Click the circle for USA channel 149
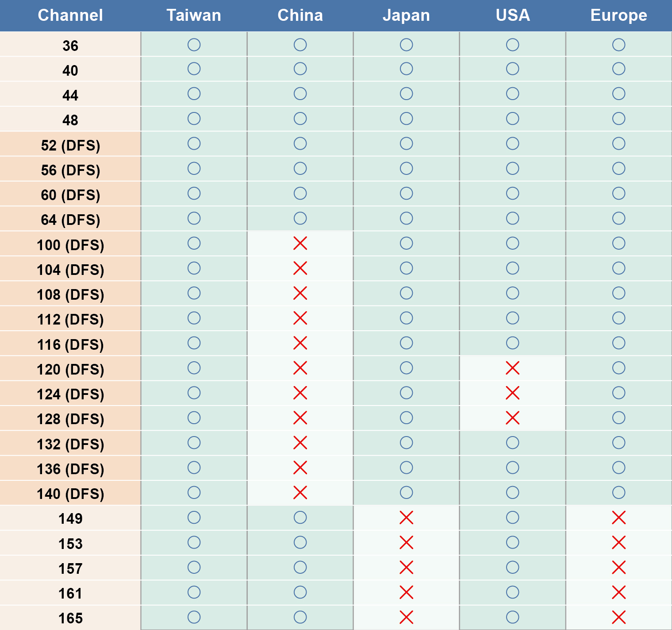 (512, 518)
